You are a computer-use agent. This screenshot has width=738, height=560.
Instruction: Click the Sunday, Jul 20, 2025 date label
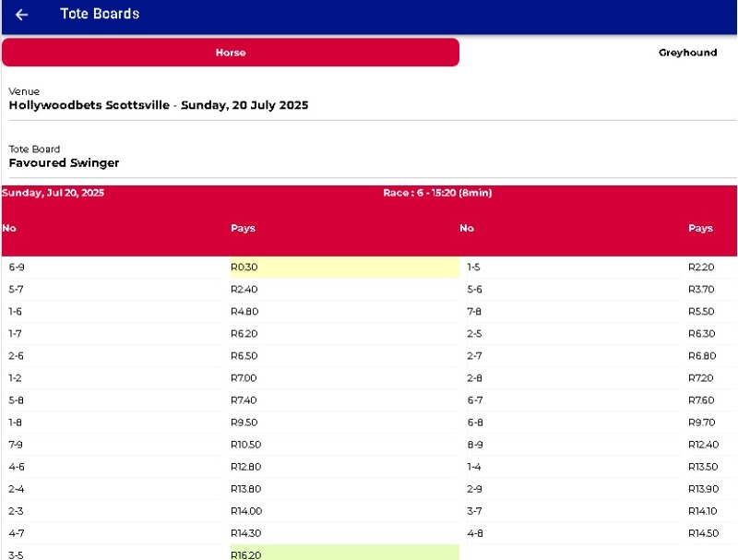click(54, 193)
